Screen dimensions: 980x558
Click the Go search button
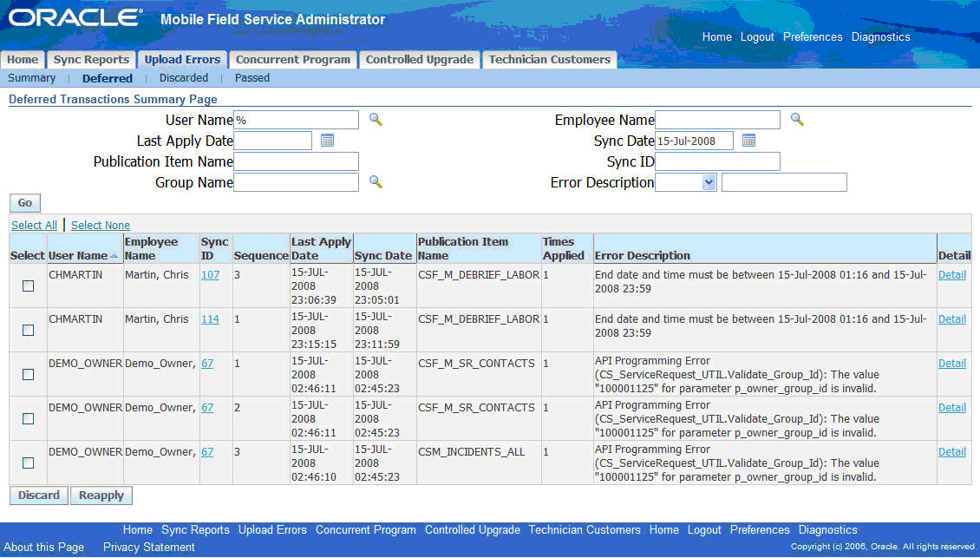[25, 203]
